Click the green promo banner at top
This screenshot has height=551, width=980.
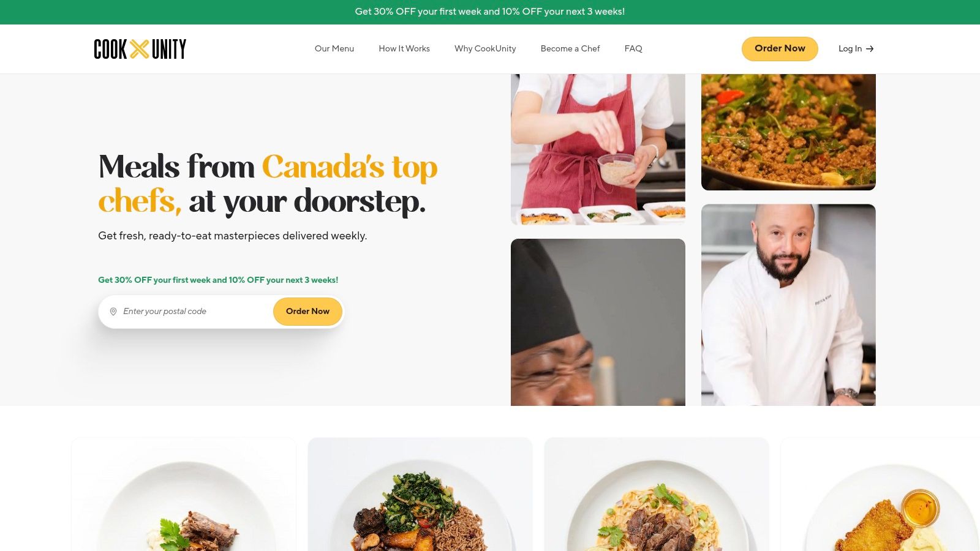[490, 12]
